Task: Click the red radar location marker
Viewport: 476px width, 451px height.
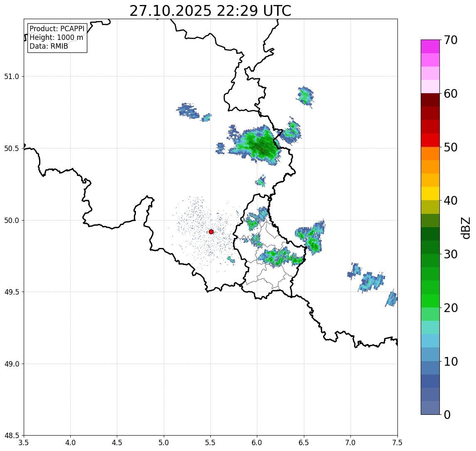Action: coord(211,232)
